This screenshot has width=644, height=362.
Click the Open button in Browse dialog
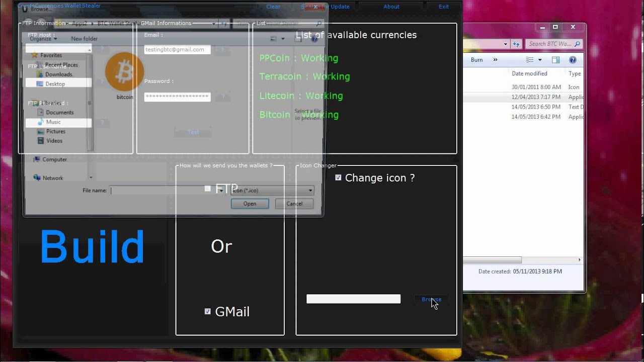pyautogui.click(x=250, y=204)
